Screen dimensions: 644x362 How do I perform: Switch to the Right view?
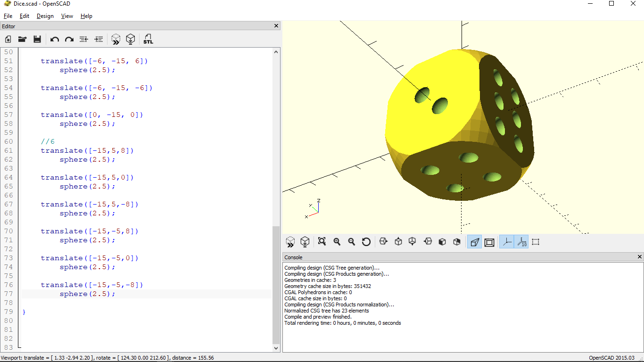click(x=383, y=242)
